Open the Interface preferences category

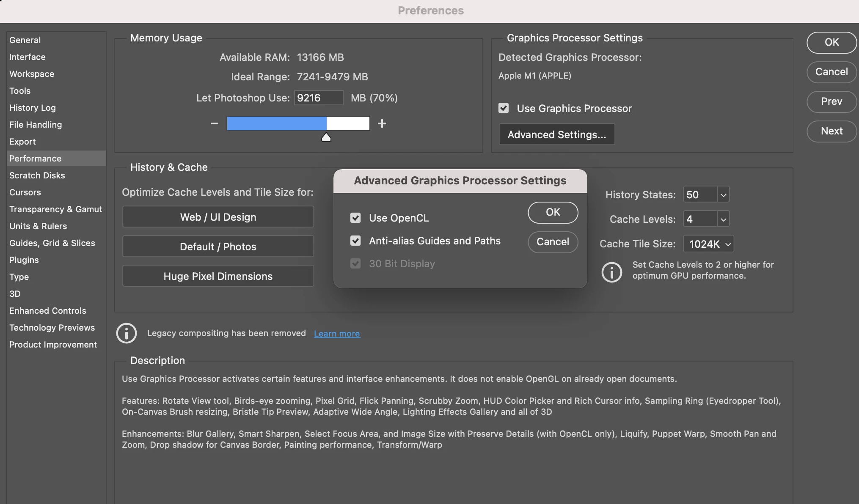28,57
